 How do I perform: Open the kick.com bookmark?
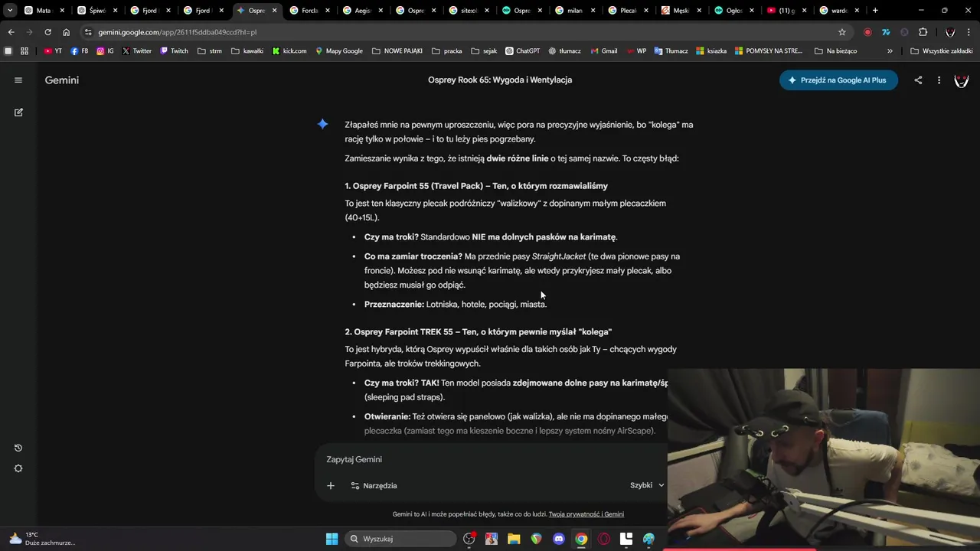pos(289,51)
